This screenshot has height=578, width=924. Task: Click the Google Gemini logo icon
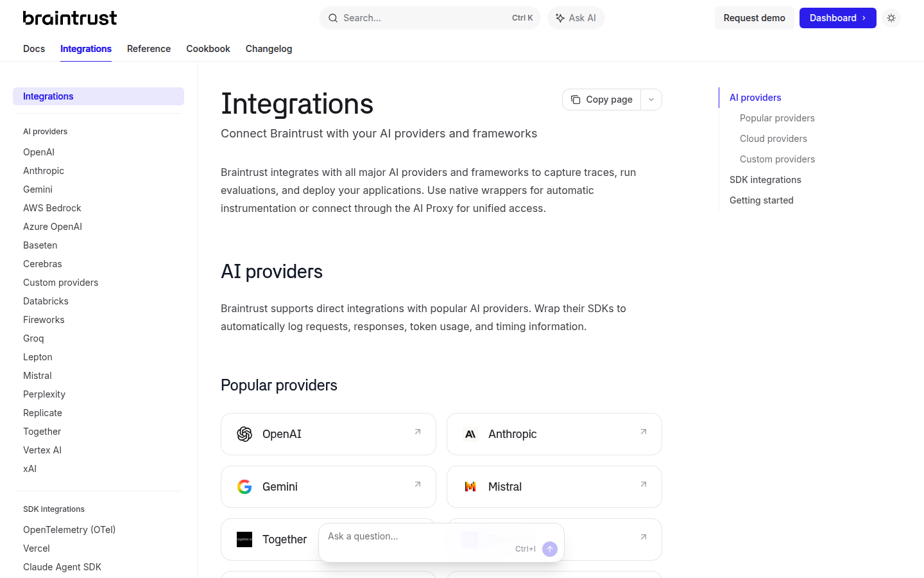point(244,487)
